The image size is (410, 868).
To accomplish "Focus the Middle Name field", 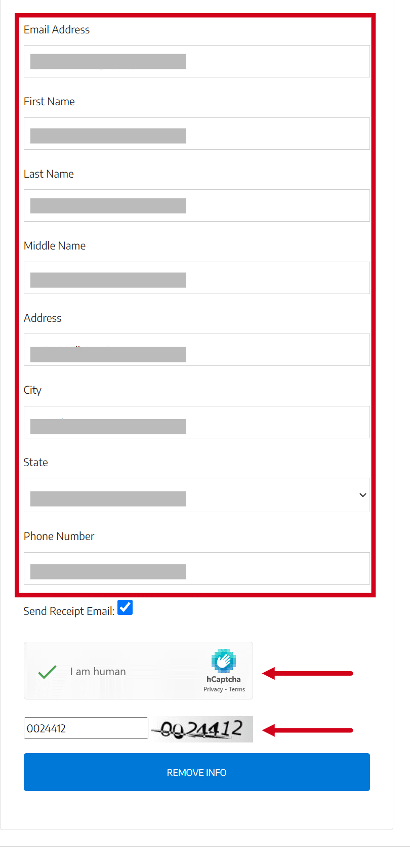I will coord(197,278).
